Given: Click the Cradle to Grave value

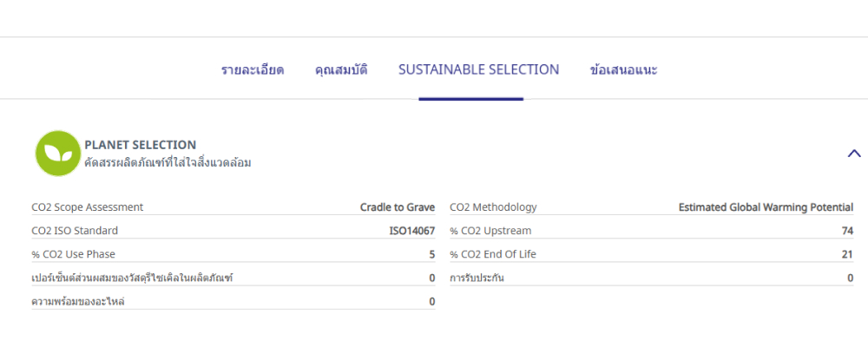Looking at the screenshot, I should pos(398,207).
